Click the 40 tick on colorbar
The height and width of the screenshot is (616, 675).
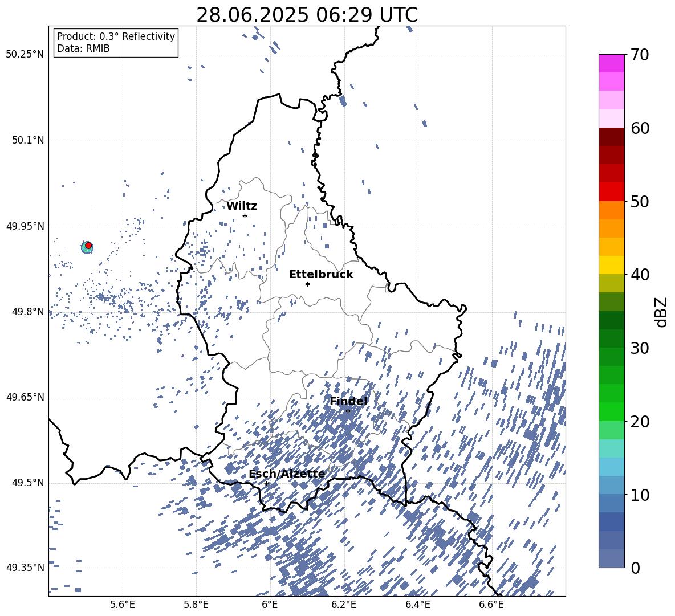pyautogui.click(x=640, y=275)
